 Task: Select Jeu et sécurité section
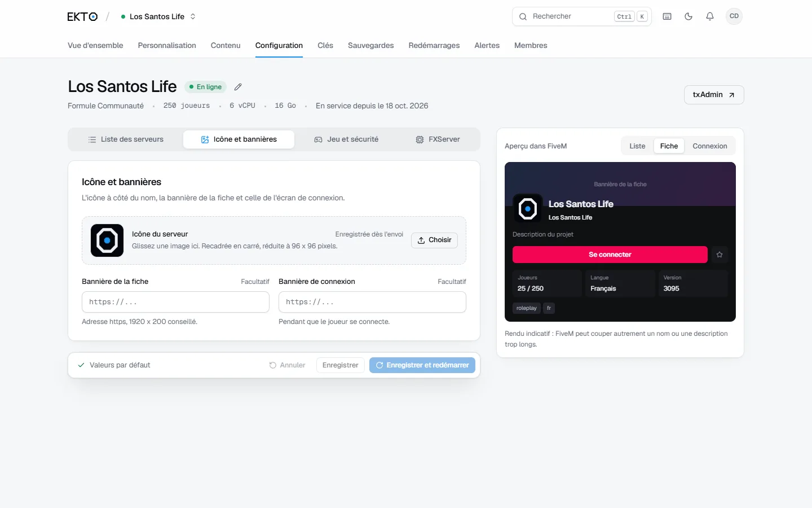(346, 139)
